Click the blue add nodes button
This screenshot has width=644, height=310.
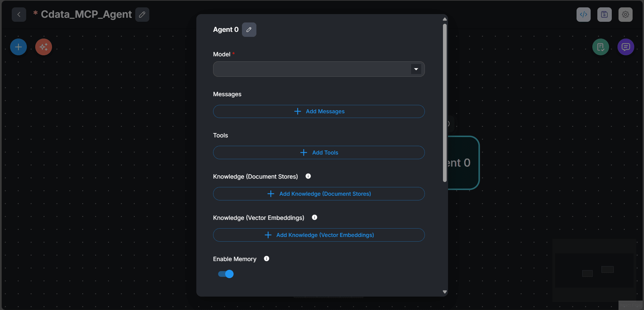(x=18, y=47)
